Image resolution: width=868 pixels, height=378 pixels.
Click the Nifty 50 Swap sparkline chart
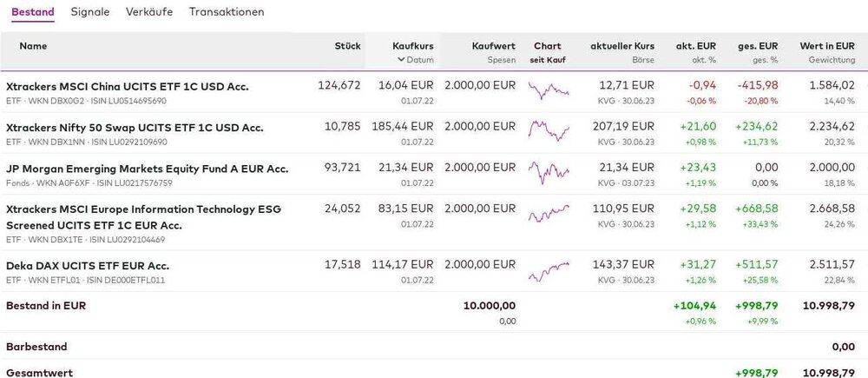[549, 132]
